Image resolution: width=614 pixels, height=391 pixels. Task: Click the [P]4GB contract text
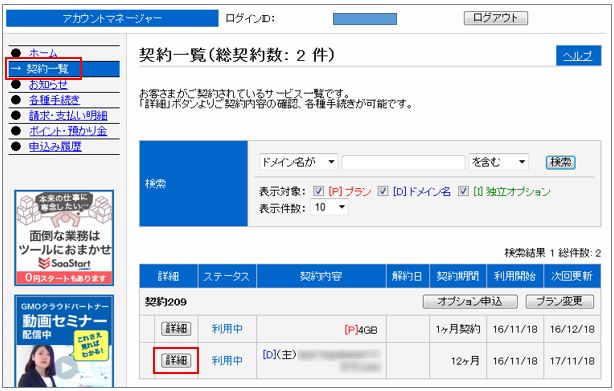pyautogui.click(x=361, y=330)
